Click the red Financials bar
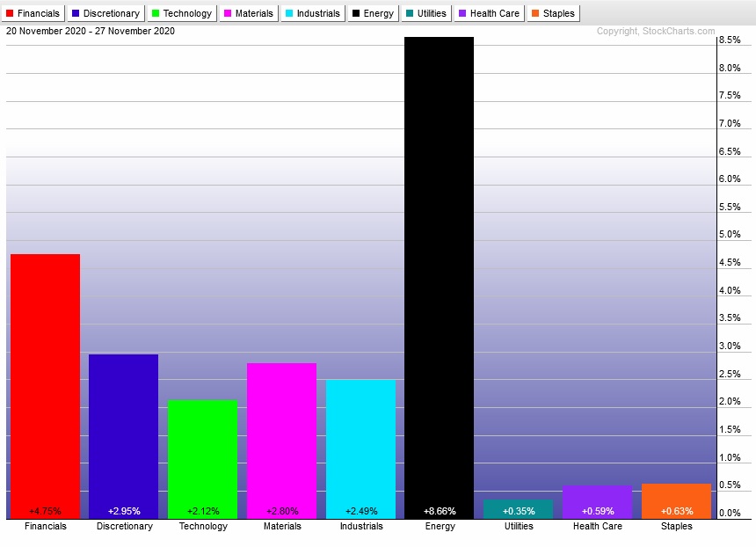The width and height of the screenshot is (756, 547). click(x=46, y=386)
